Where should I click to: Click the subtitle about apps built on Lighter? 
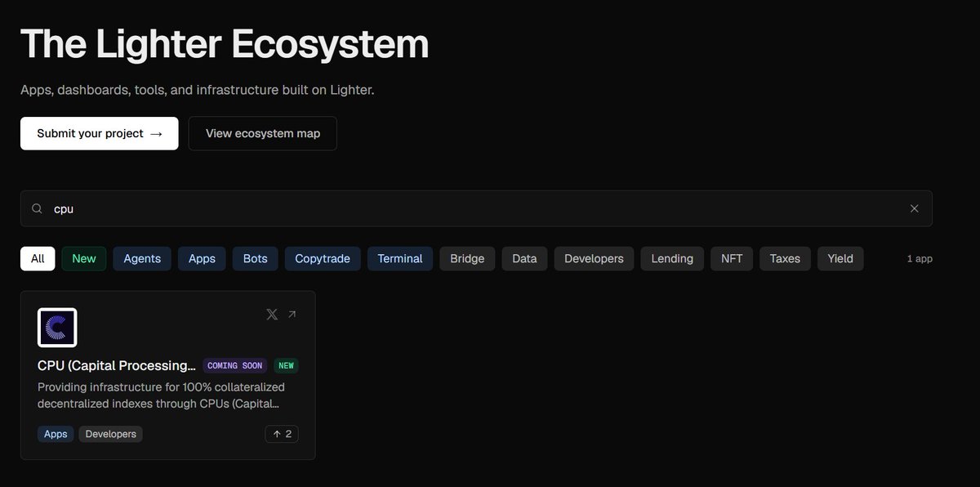[x=198, y=90]
